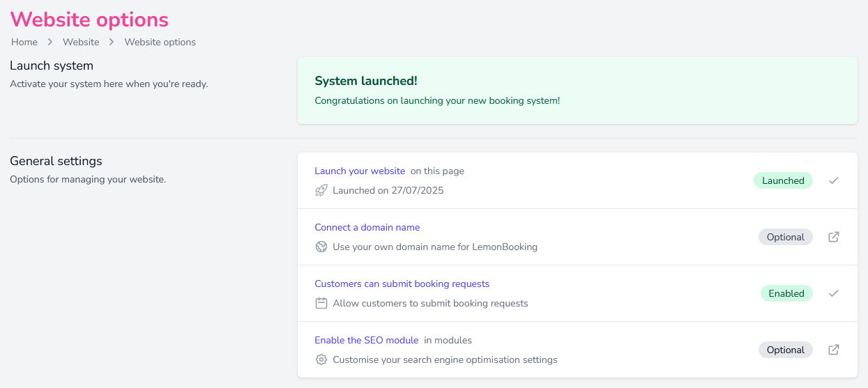This screenshot has width=868, height=388.
Task: Click the System launched! banner heading
Action: (x=366, y=81)
